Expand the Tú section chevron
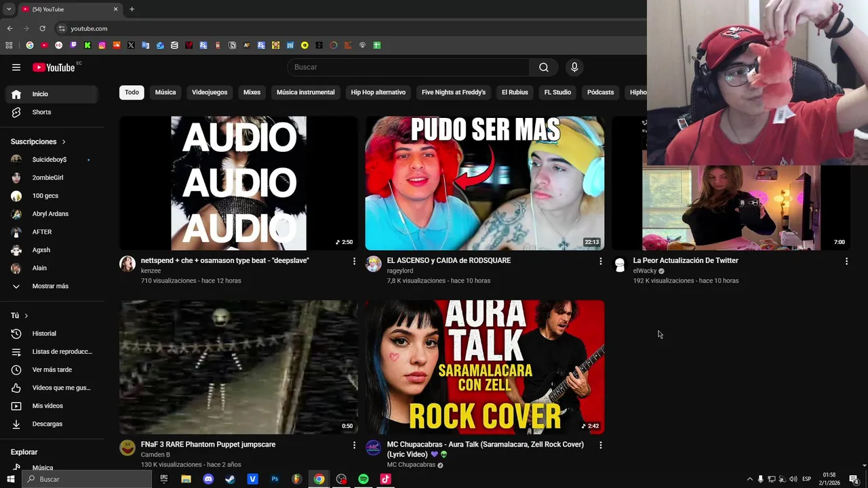The image size is (868, 488). point(26,316)
